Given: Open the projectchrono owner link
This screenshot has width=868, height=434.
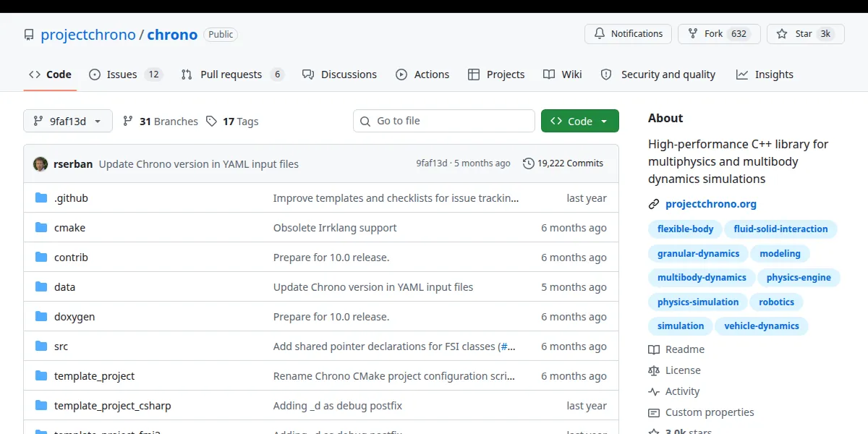Looking at the screenshot, I should tap(88, 35).
